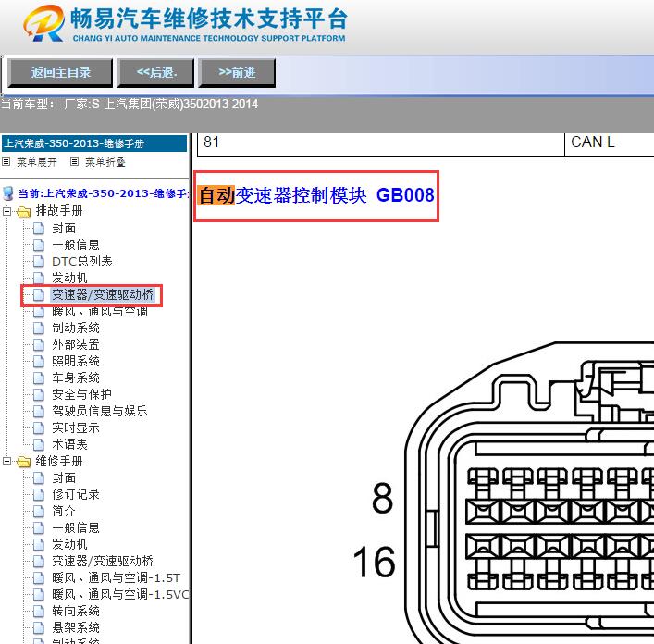Click the computer icon beside 当前:上汽荣威
Image resolution: width=654 pixels, height=644 pixels.
(8, 193)
